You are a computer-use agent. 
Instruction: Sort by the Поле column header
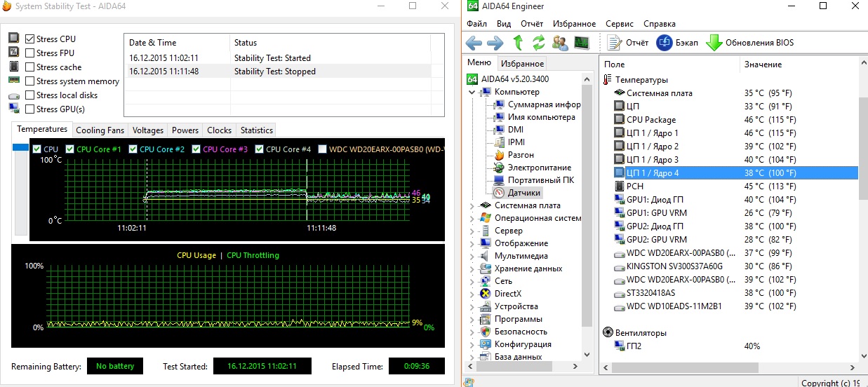[x=670, y=64]
